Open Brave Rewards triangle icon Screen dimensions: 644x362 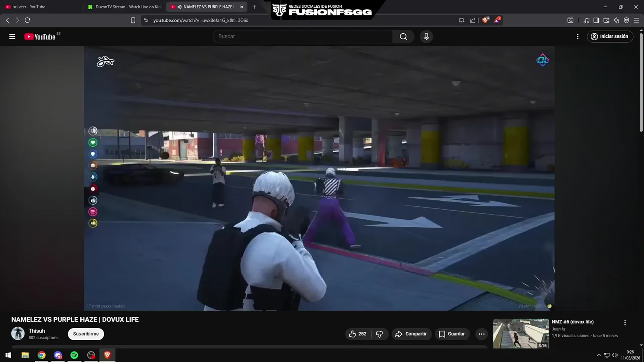tap(497, 20)
